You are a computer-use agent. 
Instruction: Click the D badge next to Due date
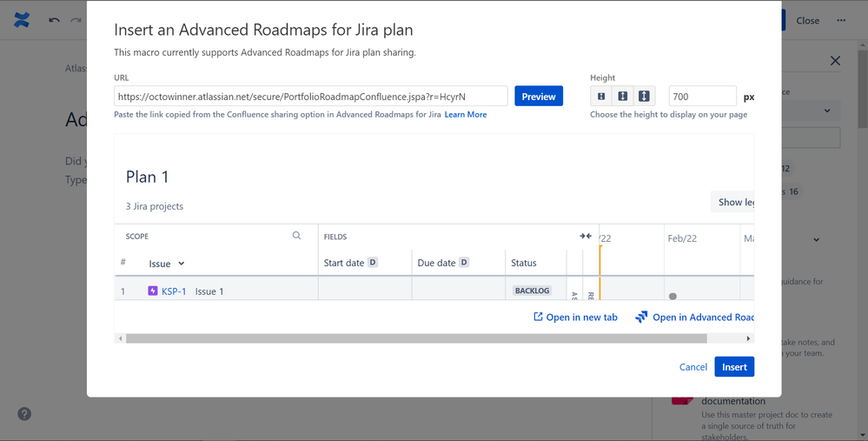(464, 263)
